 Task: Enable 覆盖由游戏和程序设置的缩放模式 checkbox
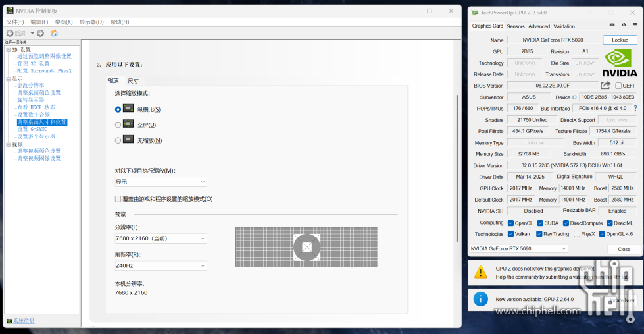[x=118, y=199]
